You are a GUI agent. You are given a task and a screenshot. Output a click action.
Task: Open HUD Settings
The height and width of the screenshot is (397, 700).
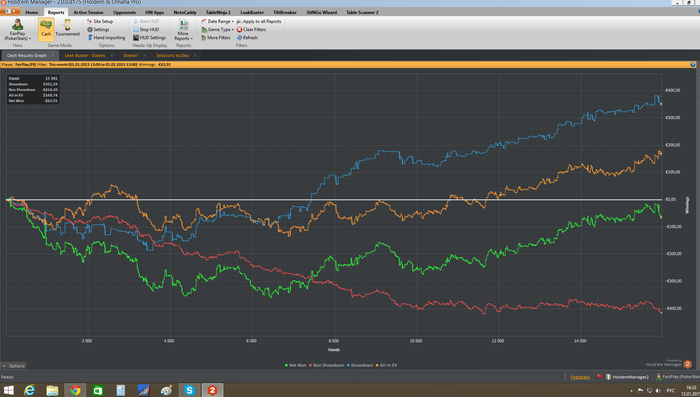(x=150, y=38)
